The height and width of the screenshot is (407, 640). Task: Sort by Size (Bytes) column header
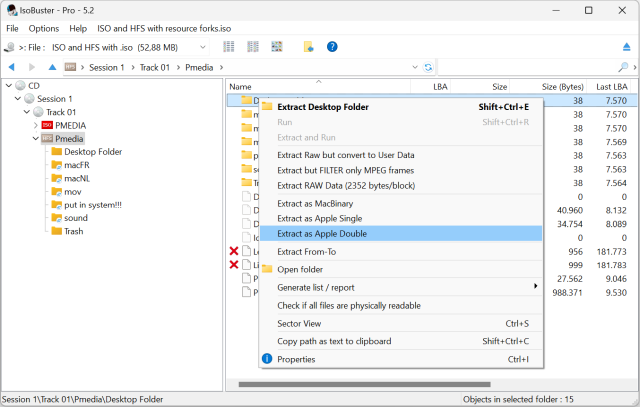tap(548, 87)
